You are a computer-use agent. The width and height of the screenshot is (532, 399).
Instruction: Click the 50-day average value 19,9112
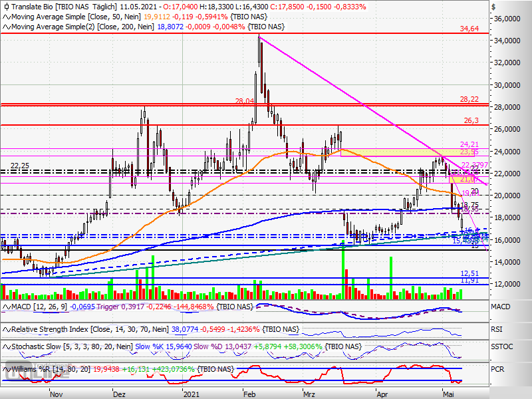coord(156,17)
